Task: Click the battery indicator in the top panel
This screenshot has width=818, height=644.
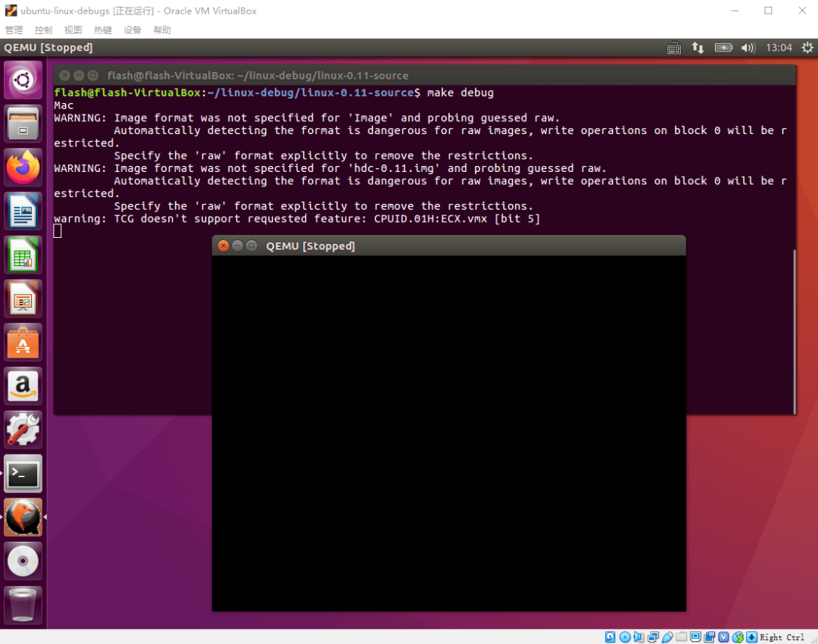Action: coord(723,47)
